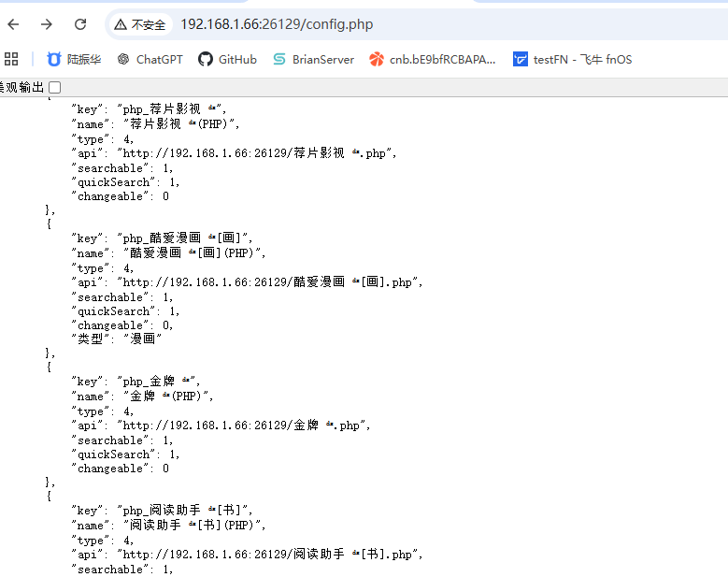Toggle the 美观输出 pretty-print checkbox
Image resolution: width=728 pixels, height=577 pixels.
pos(55,87)
